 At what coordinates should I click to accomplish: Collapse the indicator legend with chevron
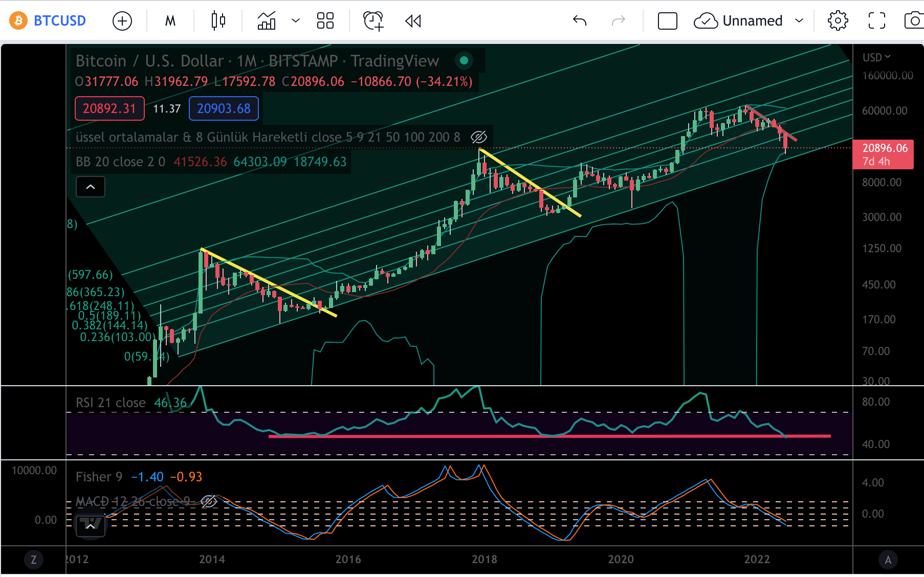91,187
